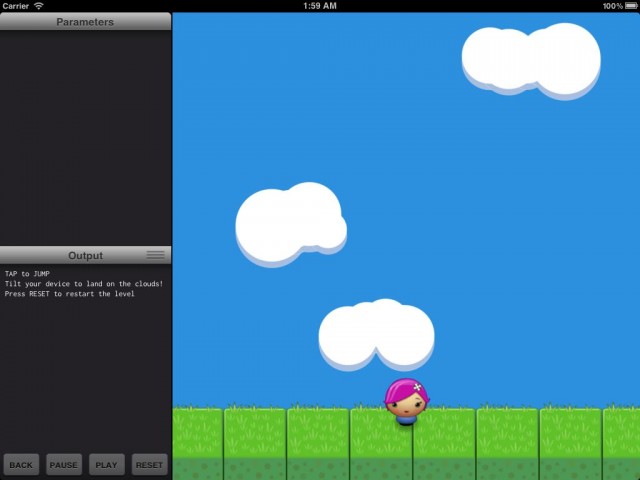Viewport: 640px width, 480px height.
Task: Click the 100% battery indicator
Action: [x=620, y=6]
